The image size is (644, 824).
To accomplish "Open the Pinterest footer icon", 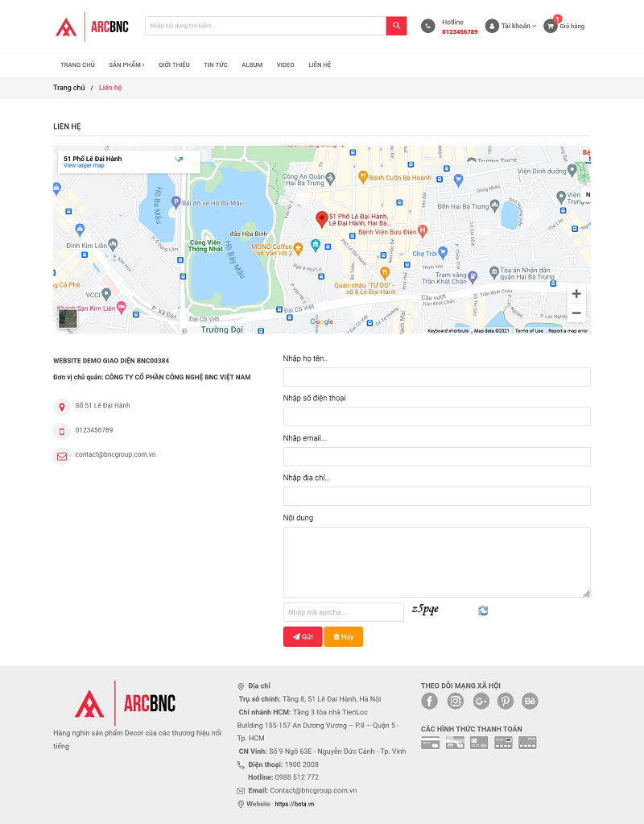I will tap(505, 701).
